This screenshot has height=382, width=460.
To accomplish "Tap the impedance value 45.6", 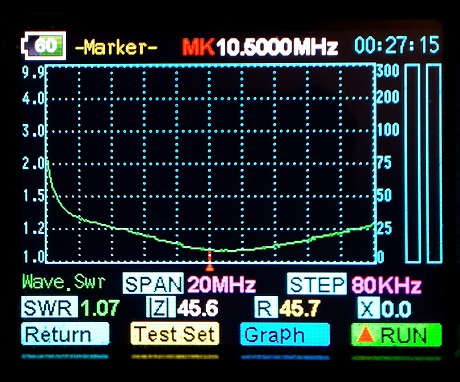I will click(197, 308).
